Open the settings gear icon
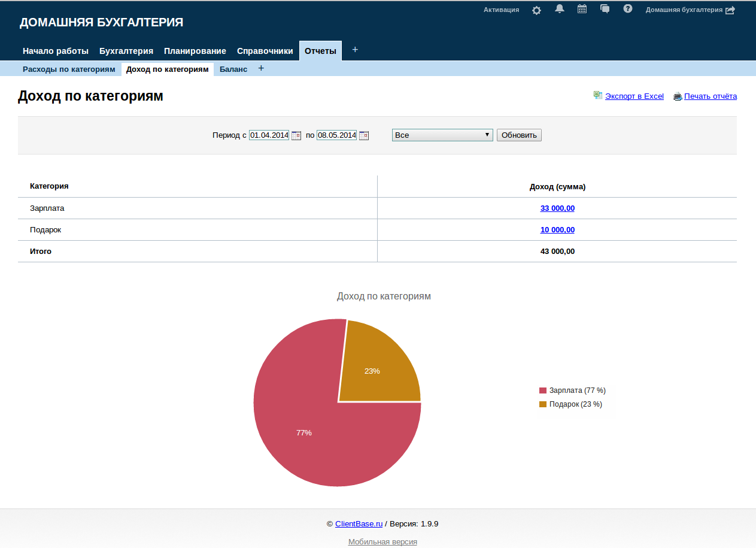 pyautogui.click(x=536, y=10)
